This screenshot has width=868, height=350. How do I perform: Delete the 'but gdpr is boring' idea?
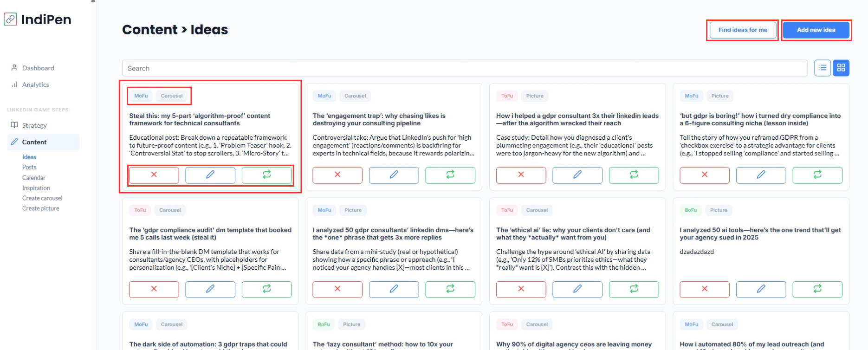[704, 175]
